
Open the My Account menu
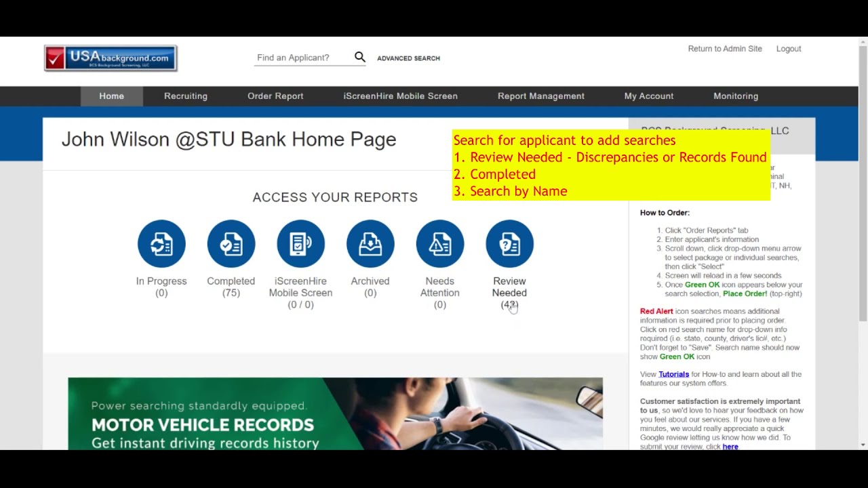(x=649, y=96)
